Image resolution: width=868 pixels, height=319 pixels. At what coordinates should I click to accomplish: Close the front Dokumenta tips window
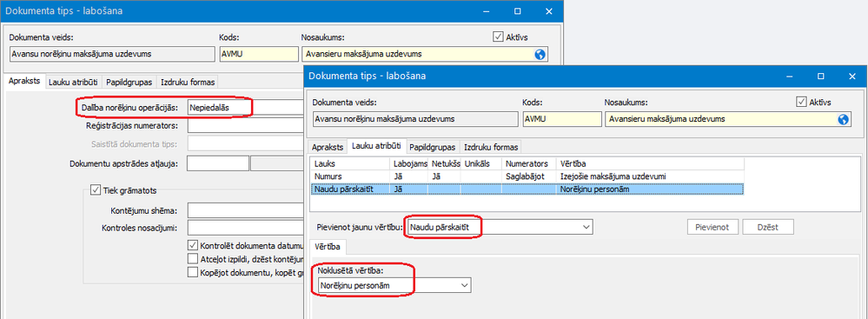pyautogui.click(x=852, y=76)
